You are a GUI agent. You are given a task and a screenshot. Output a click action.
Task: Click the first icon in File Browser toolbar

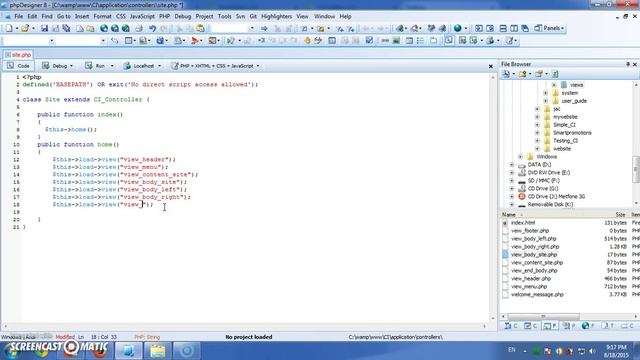tap(506, 74)
